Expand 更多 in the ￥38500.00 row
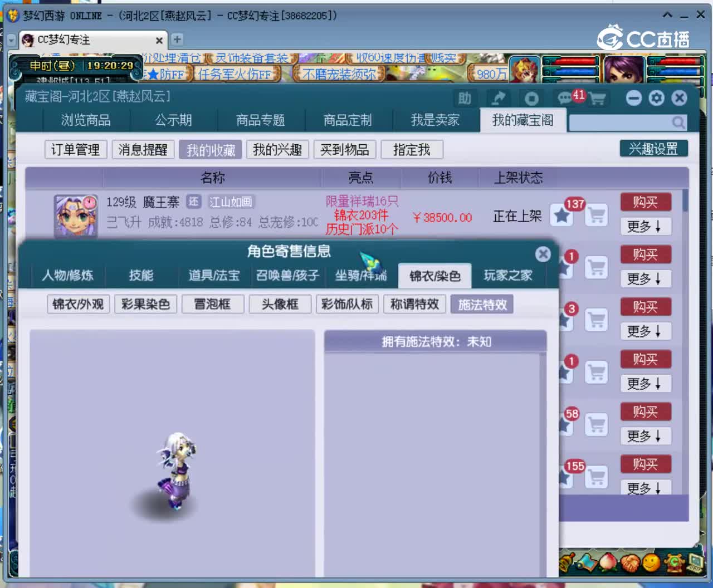Viewport: 713px width, 588px height. 646,226
